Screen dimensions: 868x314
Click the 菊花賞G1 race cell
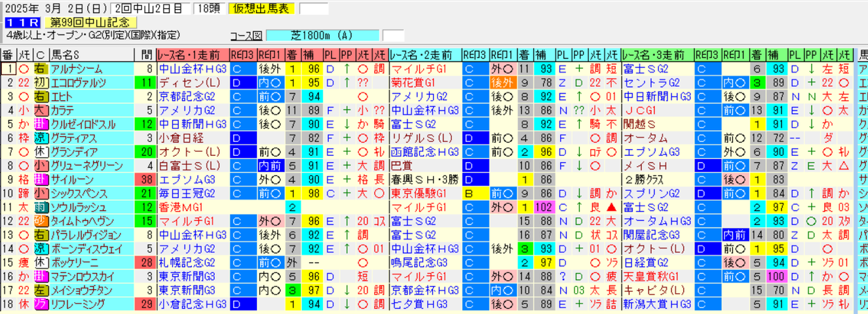coord(425,82)
